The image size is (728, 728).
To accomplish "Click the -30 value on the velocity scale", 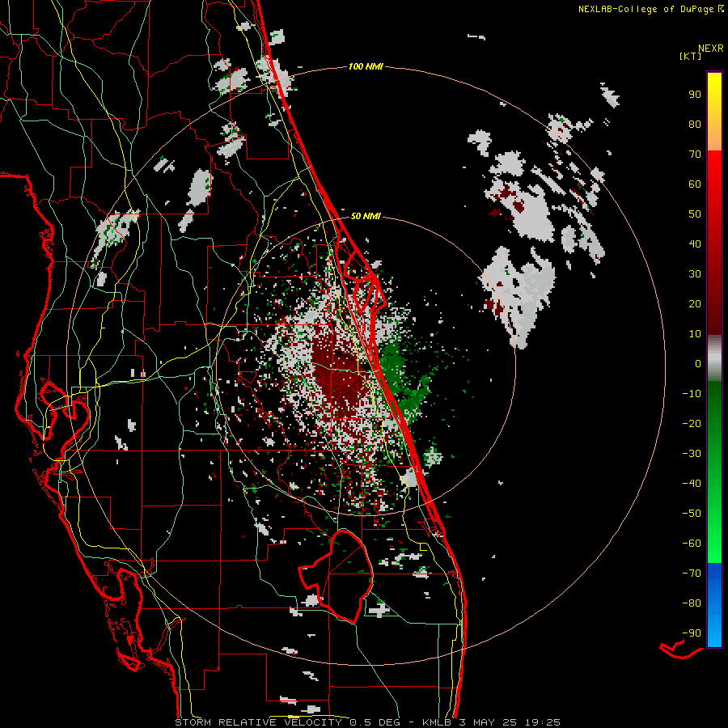I will (692, 454).
